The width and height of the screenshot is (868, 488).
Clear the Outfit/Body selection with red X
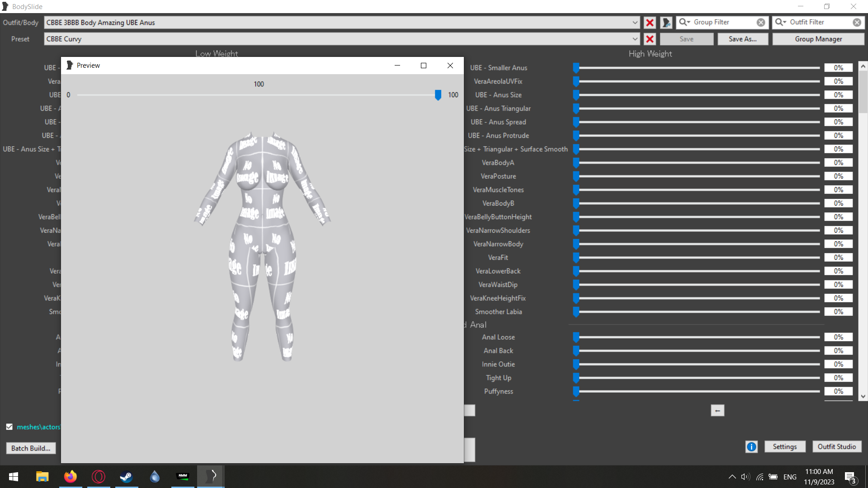(x=650, y=23)
